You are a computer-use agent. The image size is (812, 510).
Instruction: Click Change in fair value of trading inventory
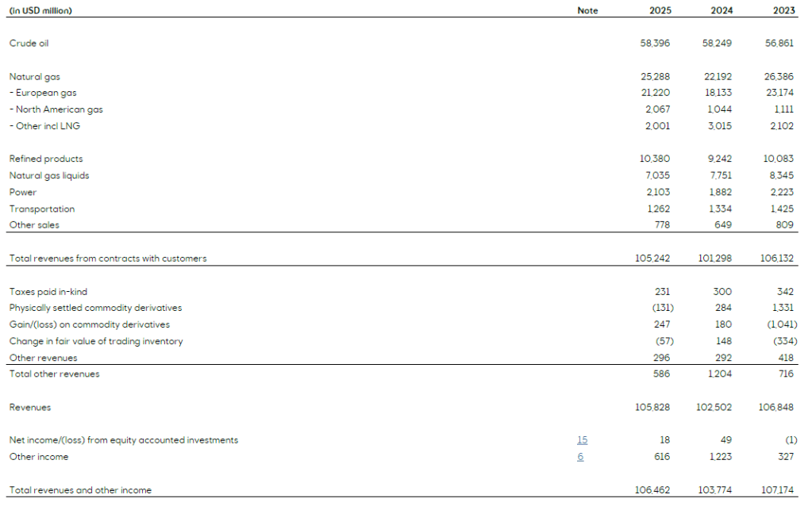click(x=96, y=341)
